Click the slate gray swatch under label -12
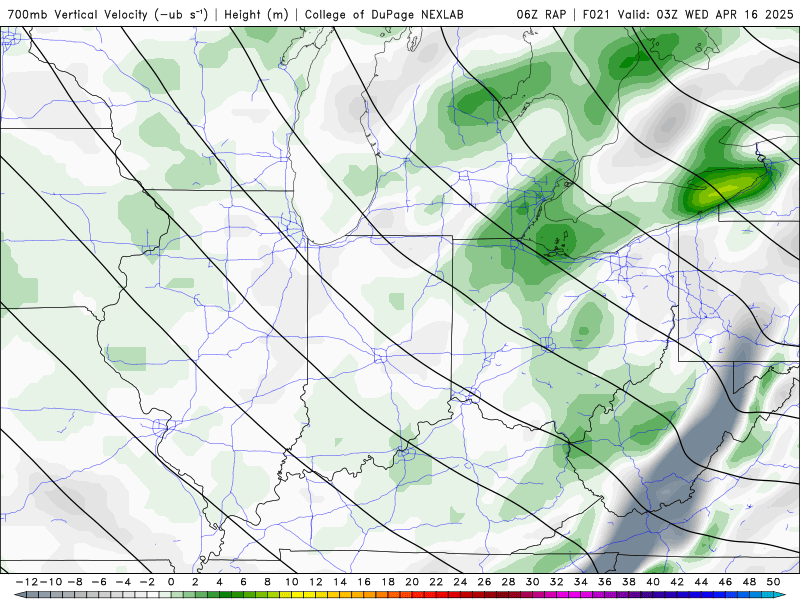This screenshot has height=600, width=800. click(x=30, y=595)
